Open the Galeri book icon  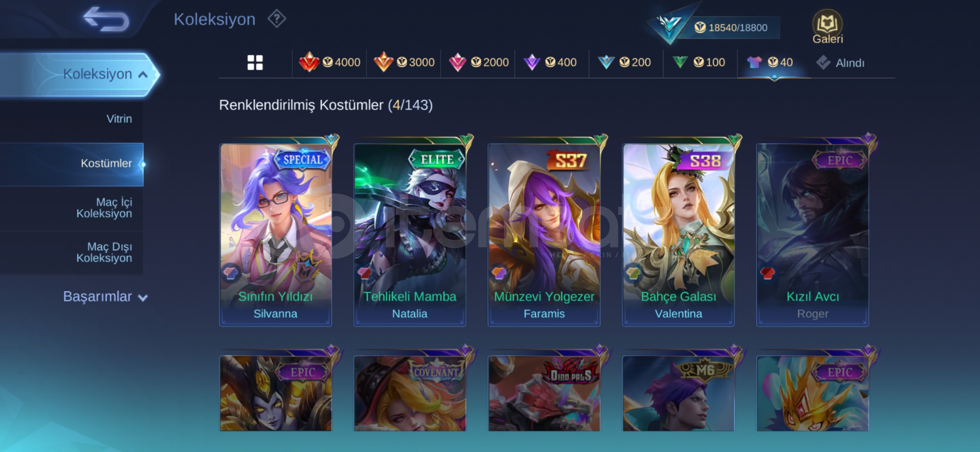coord(827,27)
